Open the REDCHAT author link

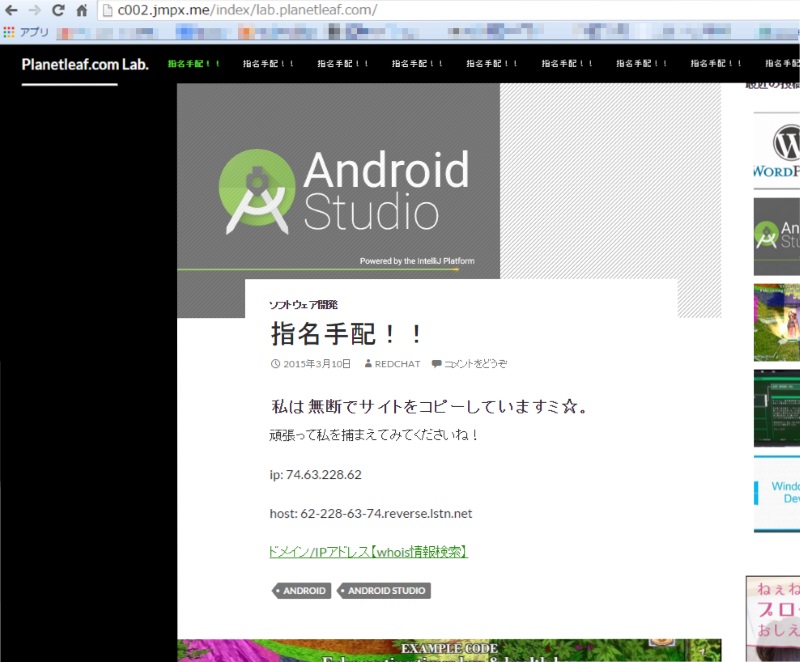tap(397, 364)
